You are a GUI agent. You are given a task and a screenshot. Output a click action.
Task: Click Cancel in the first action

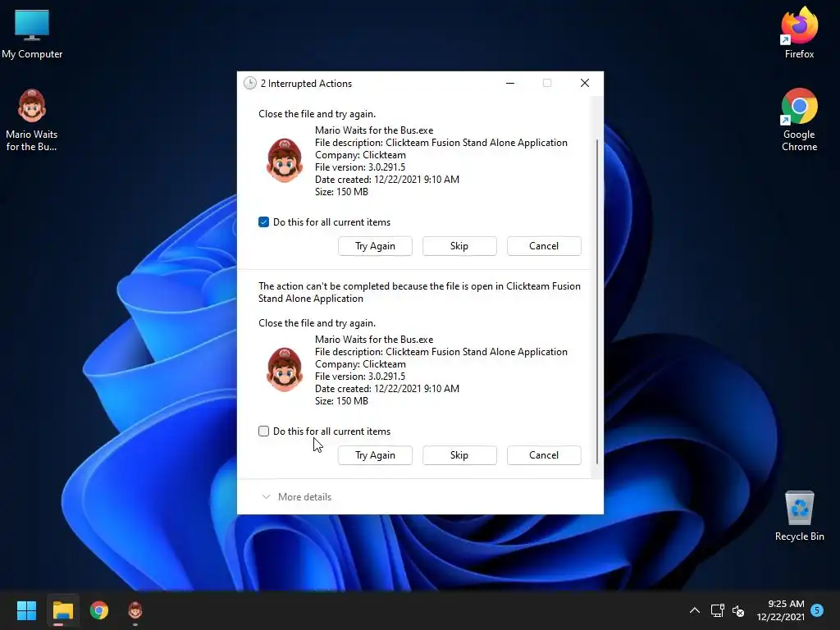(544, 246)
